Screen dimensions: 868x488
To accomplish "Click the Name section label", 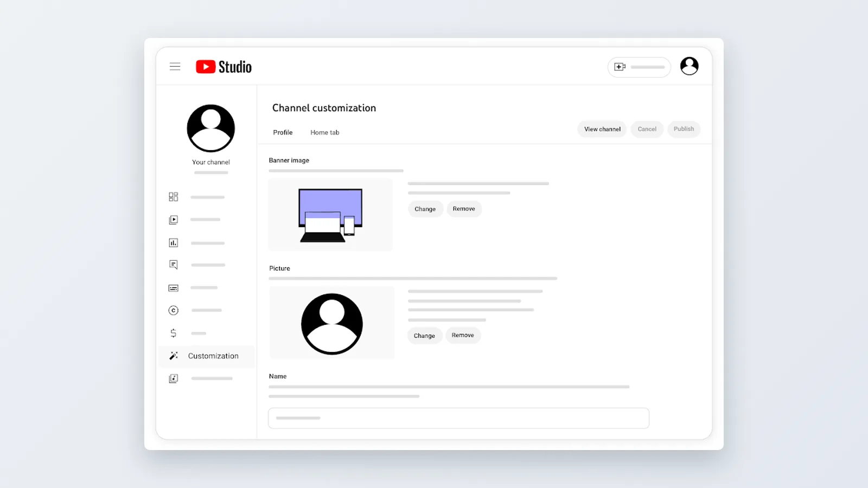I will pos(278,376).
